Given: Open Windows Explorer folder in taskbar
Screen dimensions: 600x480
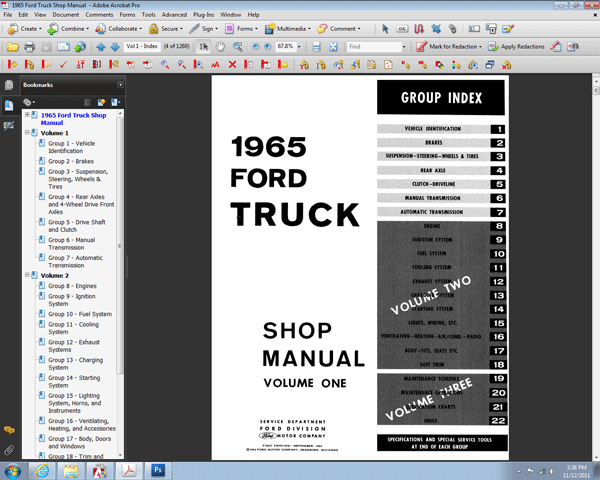Looking at the screenshot, I should click(x=71, y=470).
